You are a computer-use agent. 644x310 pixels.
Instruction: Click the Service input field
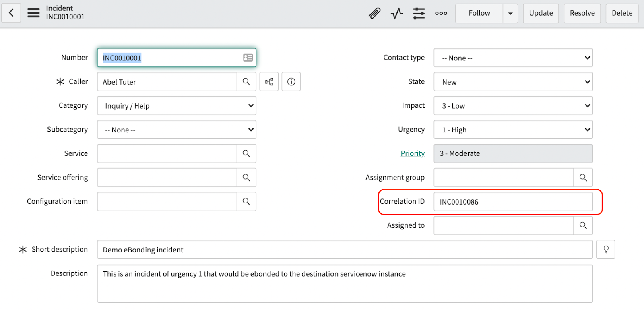pos(167,153)
